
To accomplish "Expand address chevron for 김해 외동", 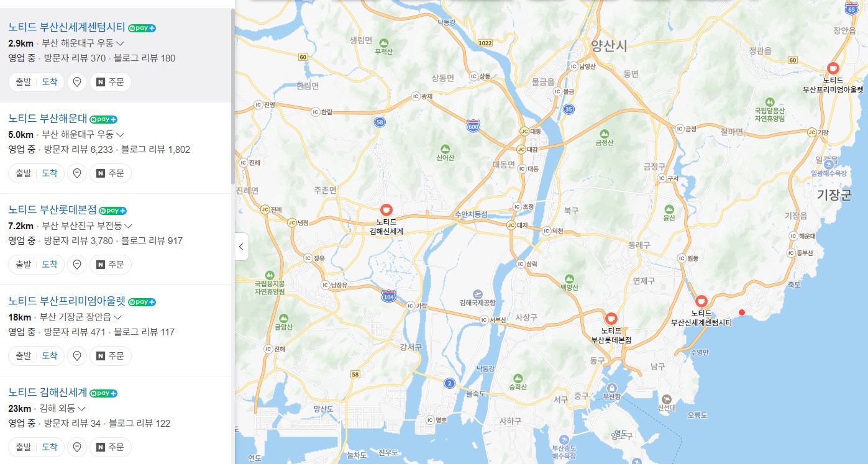I will click(81, 409).
